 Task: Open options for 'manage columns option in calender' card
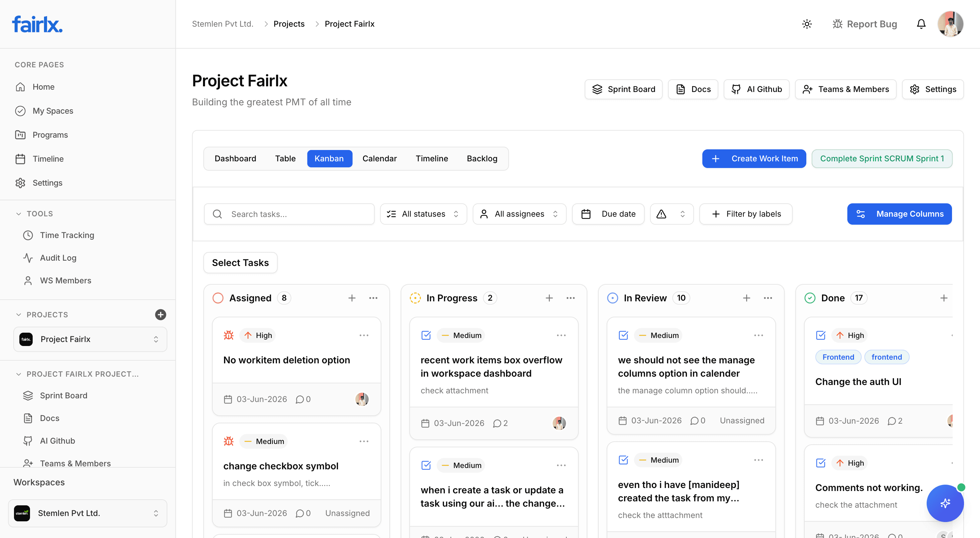coord(759,335)
